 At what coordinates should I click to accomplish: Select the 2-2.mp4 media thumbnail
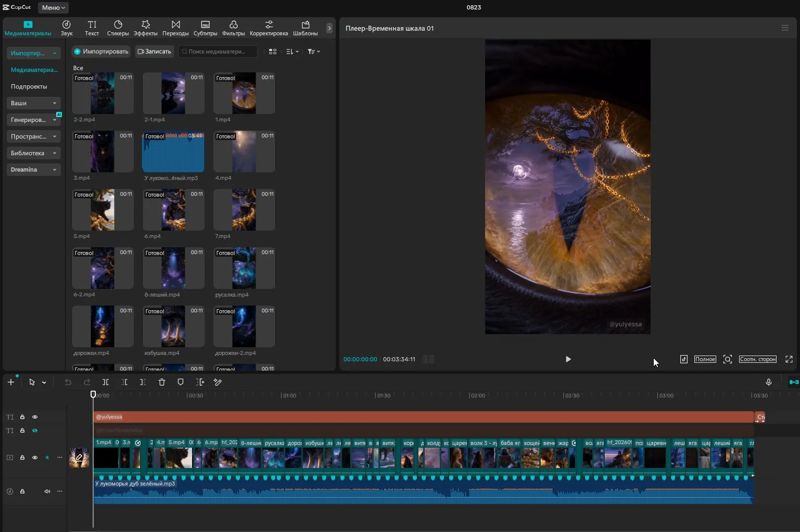[103, 93]
